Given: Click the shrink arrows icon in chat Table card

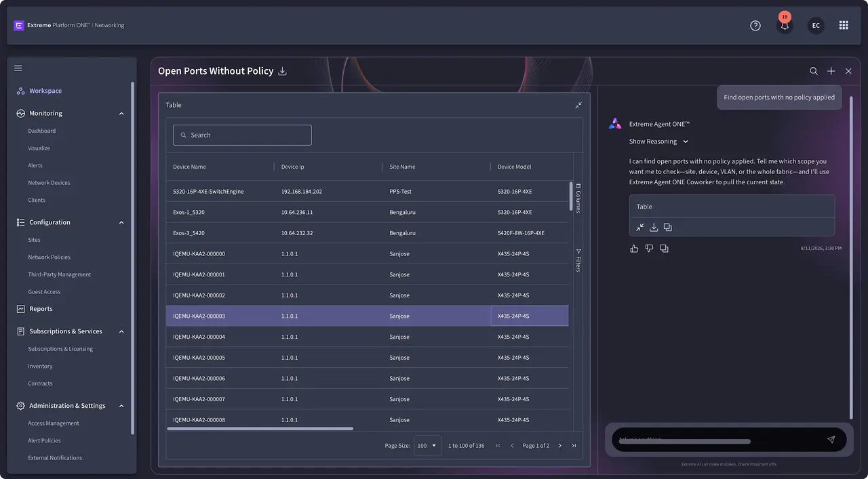Looking at the screenshot, I should click(x=639, y=228).
